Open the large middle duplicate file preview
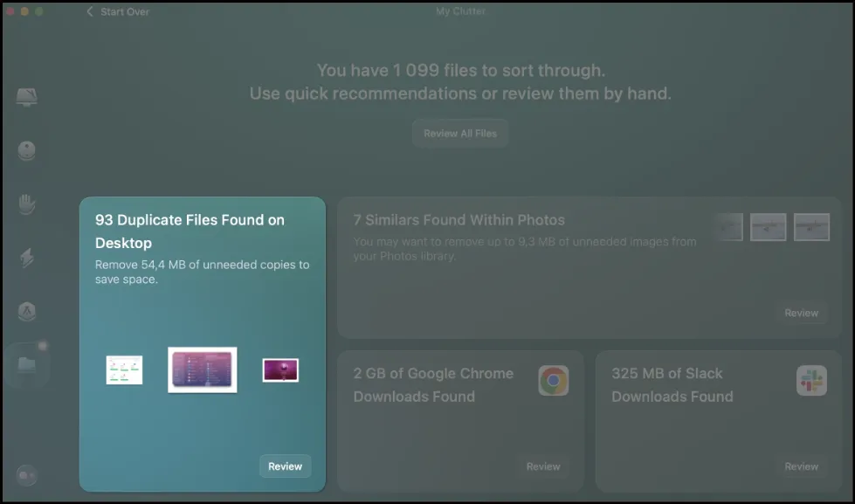855x504 pixels. click(202, 369)
